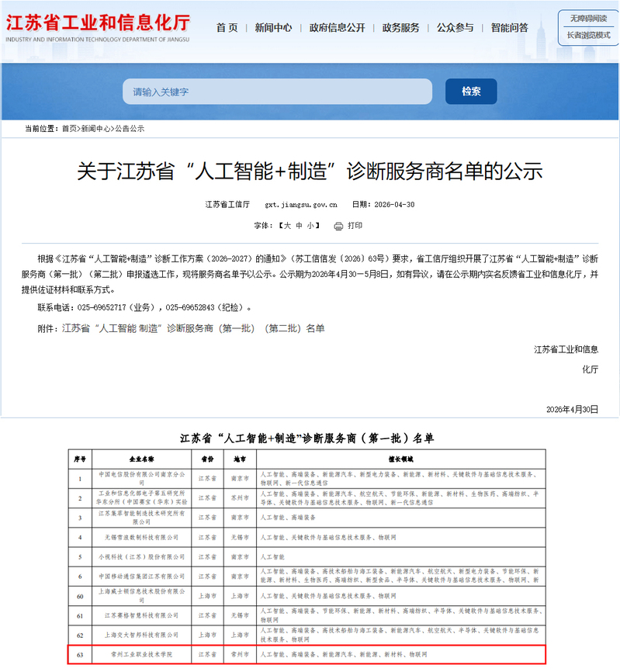Screen dimensions: 620x672
Task: Set font size to 大
Action: (x=288, y=226)
